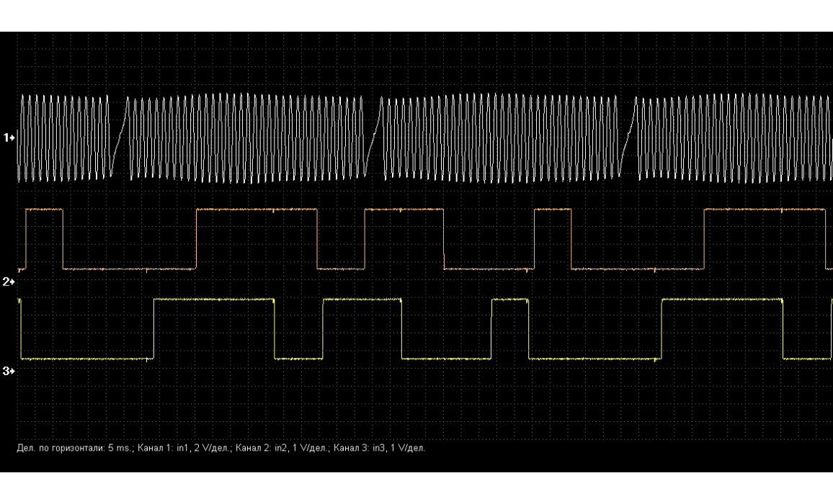Click the second gap in the white waveform
Screen dimensions: 833x504
click(x=375, y=137)
